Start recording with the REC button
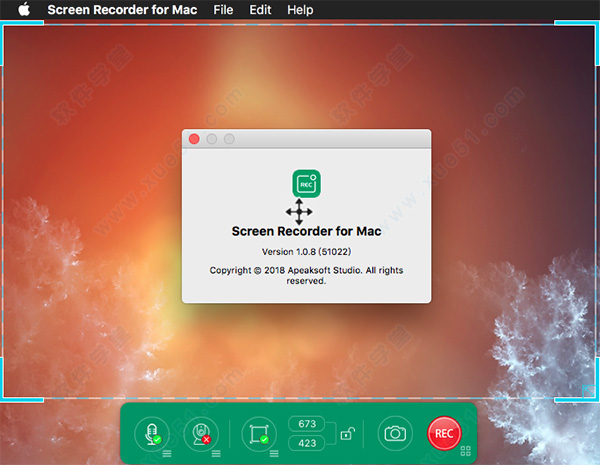Image resolution: width=600 pixels, height=465 pixels. [x=444, y=434]
